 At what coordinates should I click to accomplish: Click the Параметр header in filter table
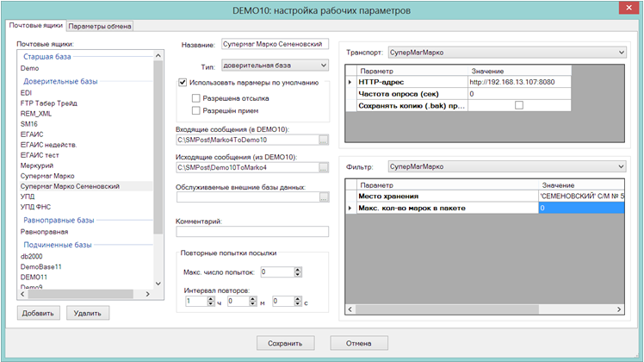[x=447, y=185]
